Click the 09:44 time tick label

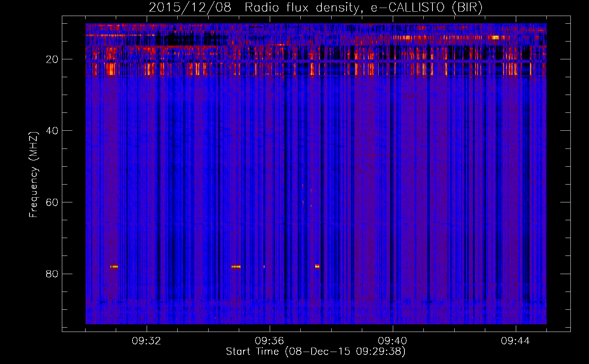click(515, 341)
